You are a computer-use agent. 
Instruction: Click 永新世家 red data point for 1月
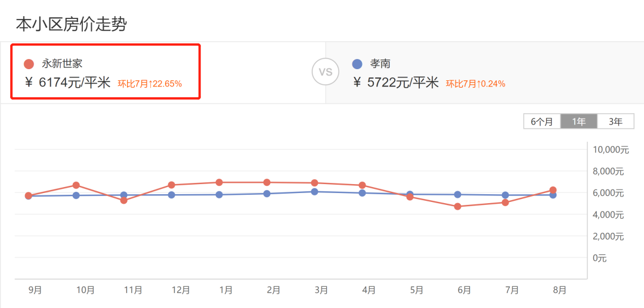219,182
